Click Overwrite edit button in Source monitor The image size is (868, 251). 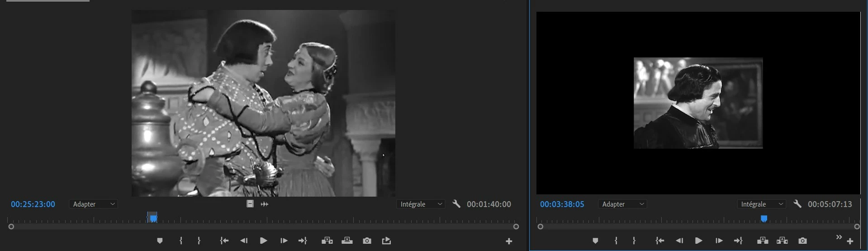click(x=347, y=241)
